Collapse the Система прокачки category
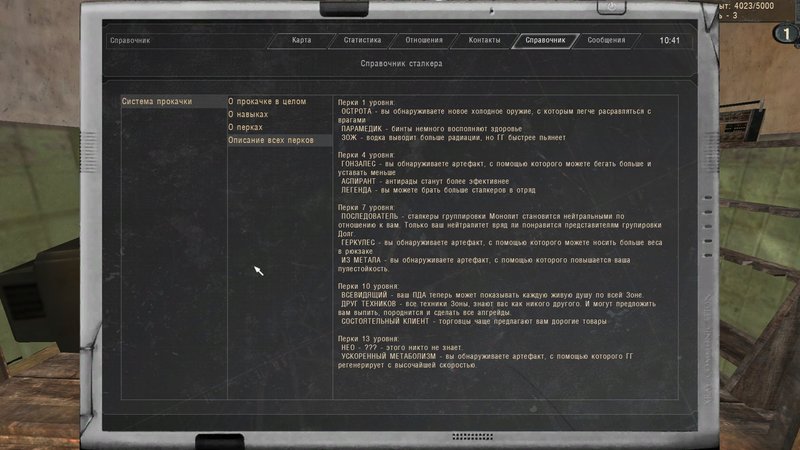800x450 pixels. pyautogui.click(x=156, y=102)
